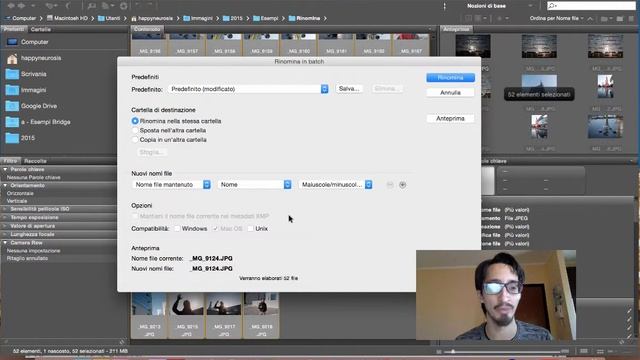Click the minus button to remove filename row
Viewport: 640px width, 360px height.
pyautogui.click(x=390, y=185)
